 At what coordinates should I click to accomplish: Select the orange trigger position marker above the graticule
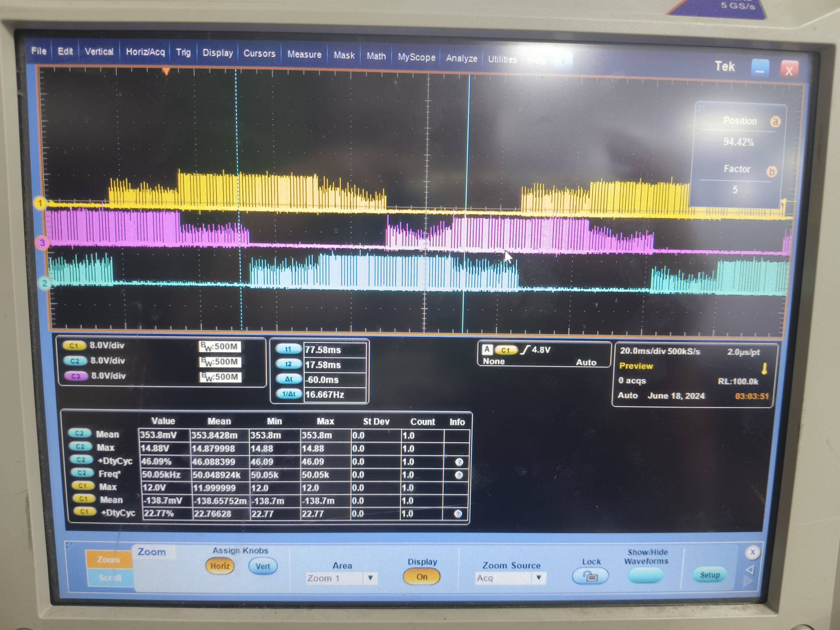point(166,71)
